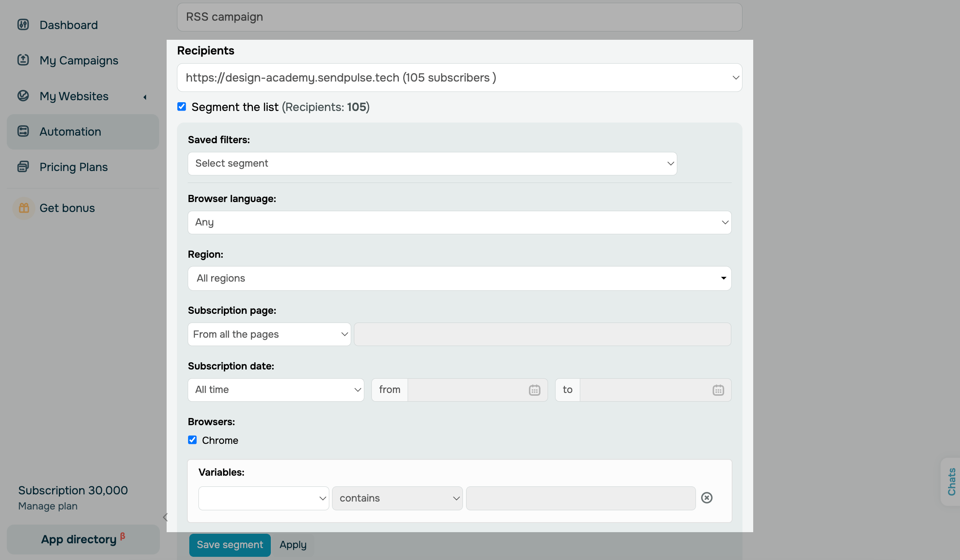This screenshot has width=960, height=560.
Task: Open calendar picker for 'from' date
Action: (534, 390)
